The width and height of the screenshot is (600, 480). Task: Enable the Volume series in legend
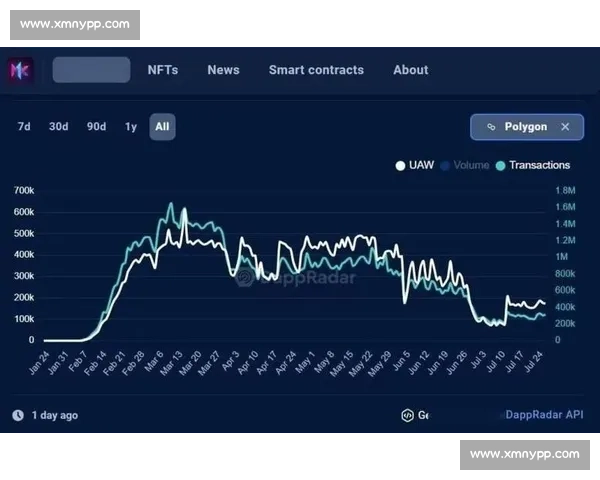click(x=471, y=166)
